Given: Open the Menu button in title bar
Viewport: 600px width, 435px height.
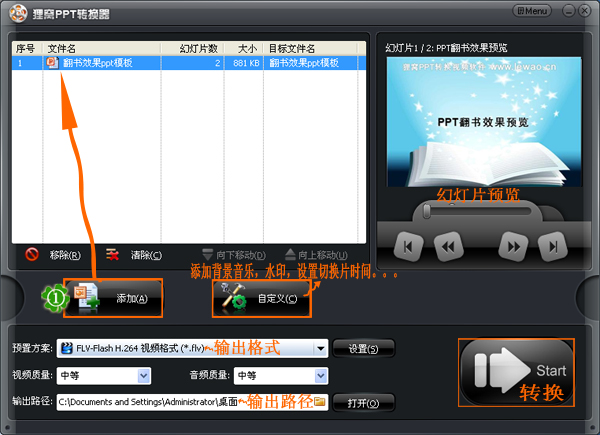Looking at the screenshot, I should [x=532, y=11].
